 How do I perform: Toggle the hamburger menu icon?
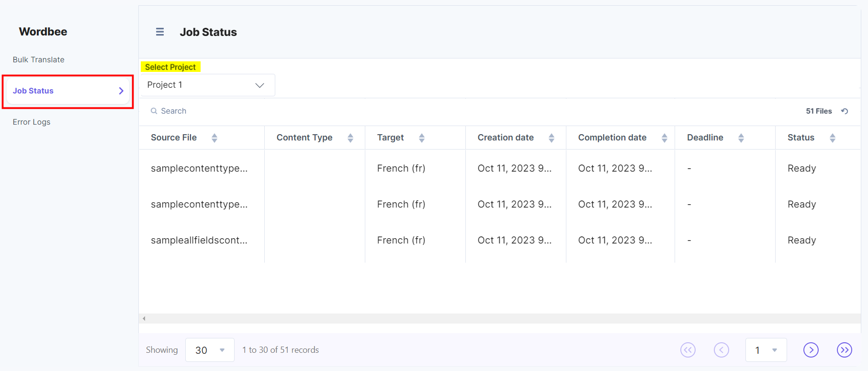point(160,32)
